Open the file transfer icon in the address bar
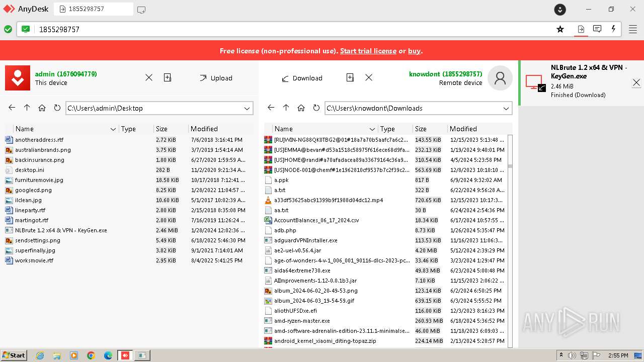The height and width of the screenshot is (362, 644). coord(581,29)
